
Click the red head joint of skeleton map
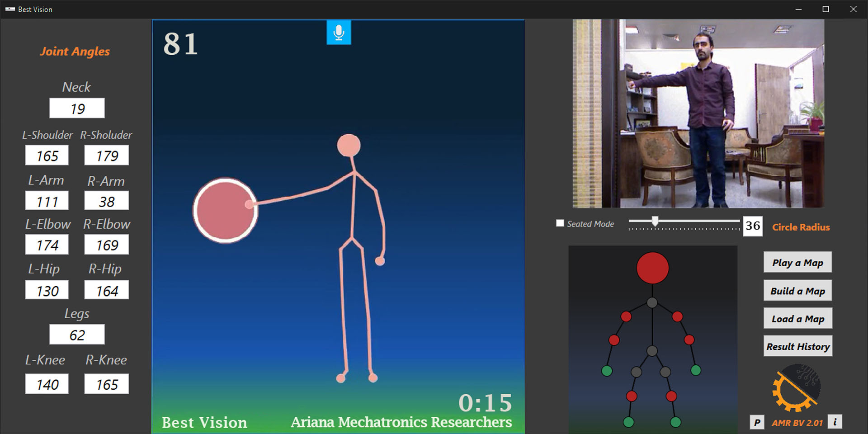tap(652, 268)
